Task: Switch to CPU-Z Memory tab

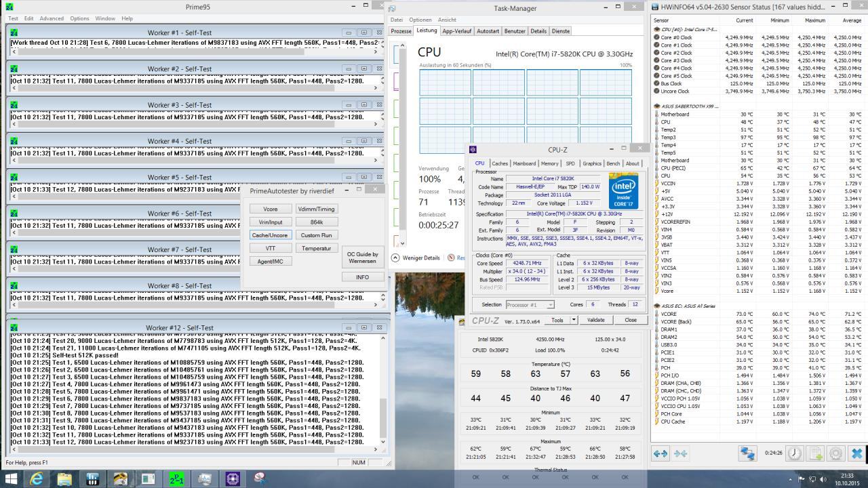Action: (550, 163)
